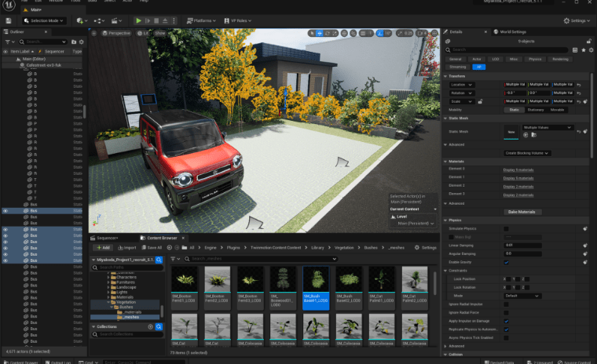The width and height of the screenshot is (597, 364).
Task: Open the Blueprints toolbar icon menu
Action: [x=99, y=20]
